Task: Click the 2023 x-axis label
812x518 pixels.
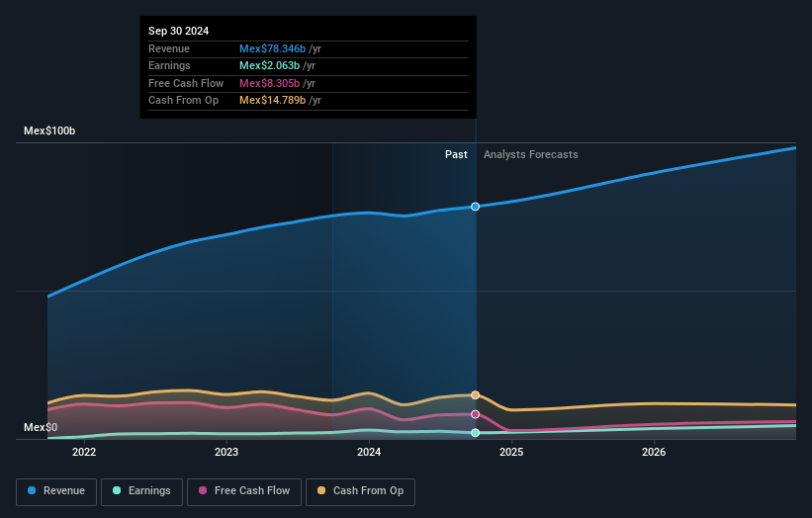Action: click(x=226, y=452)
